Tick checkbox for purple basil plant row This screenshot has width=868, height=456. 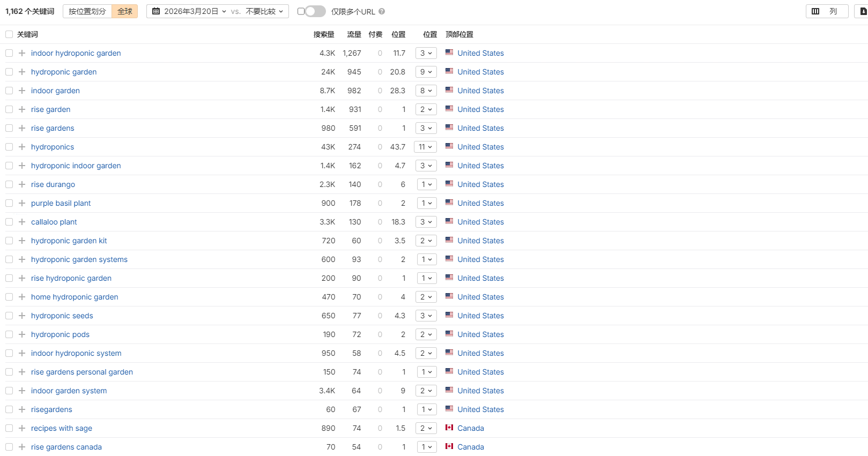click(9, 203)
